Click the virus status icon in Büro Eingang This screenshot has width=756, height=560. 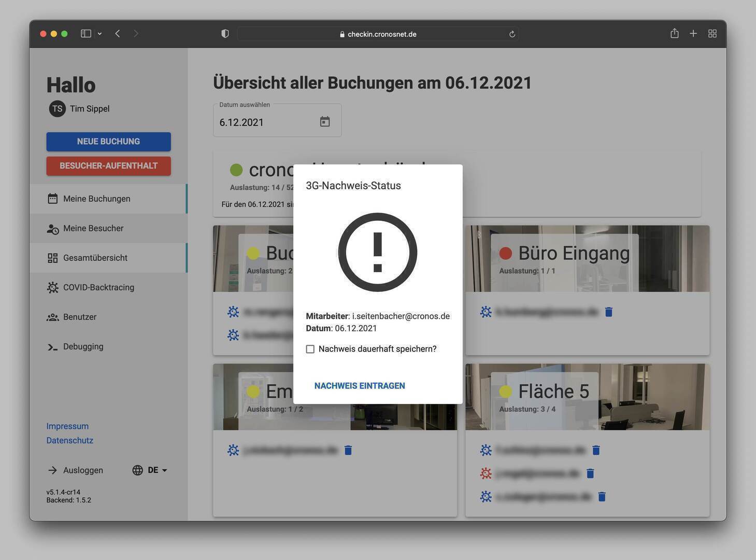486,312
